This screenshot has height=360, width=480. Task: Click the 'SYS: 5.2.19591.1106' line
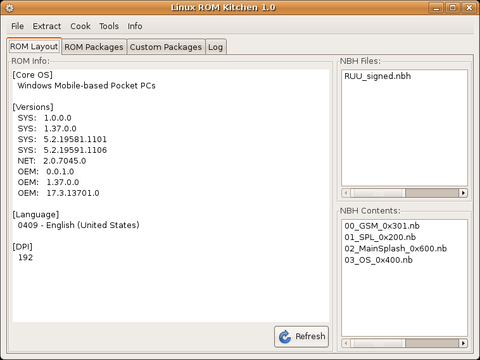coord(62,150)
